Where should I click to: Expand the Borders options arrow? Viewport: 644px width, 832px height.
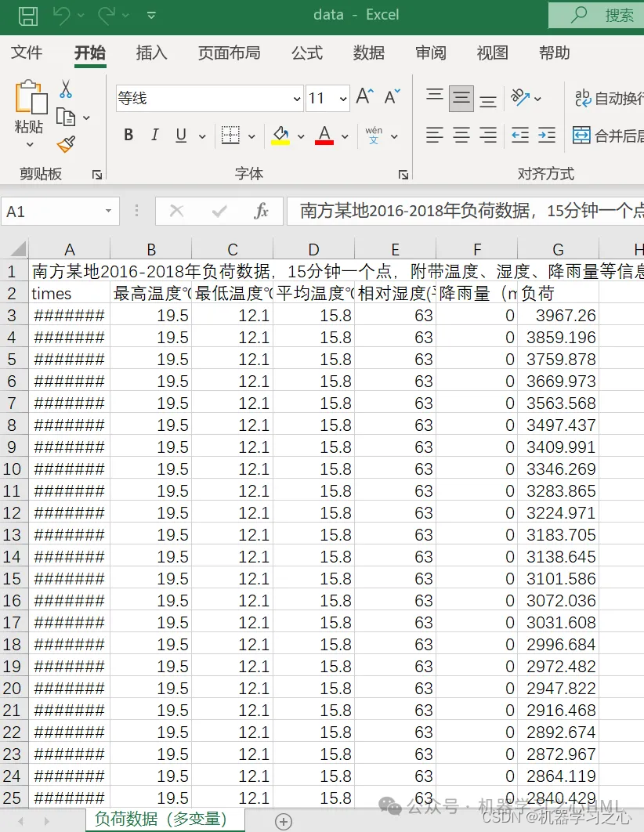coord(251,136)
